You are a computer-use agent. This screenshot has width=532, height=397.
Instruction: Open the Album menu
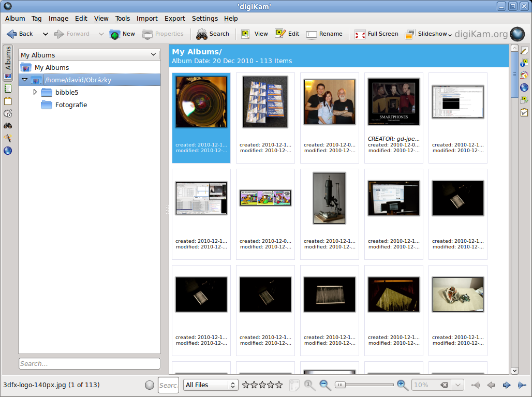15,18
